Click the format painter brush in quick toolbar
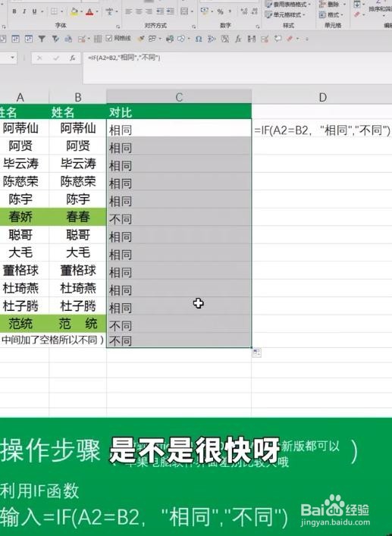The width and height of the screenshot is (392, 536). pyautogui.click(x=140, y=39)
